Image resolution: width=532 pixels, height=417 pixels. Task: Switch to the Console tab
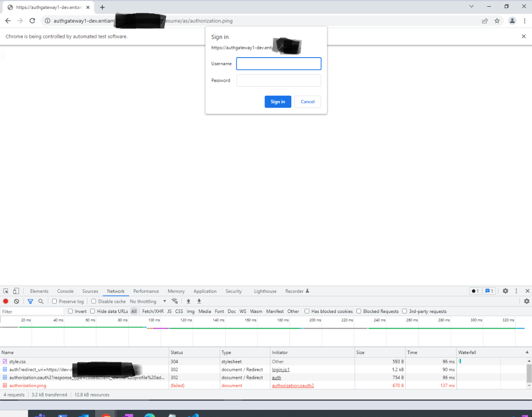tap(65, 291)
